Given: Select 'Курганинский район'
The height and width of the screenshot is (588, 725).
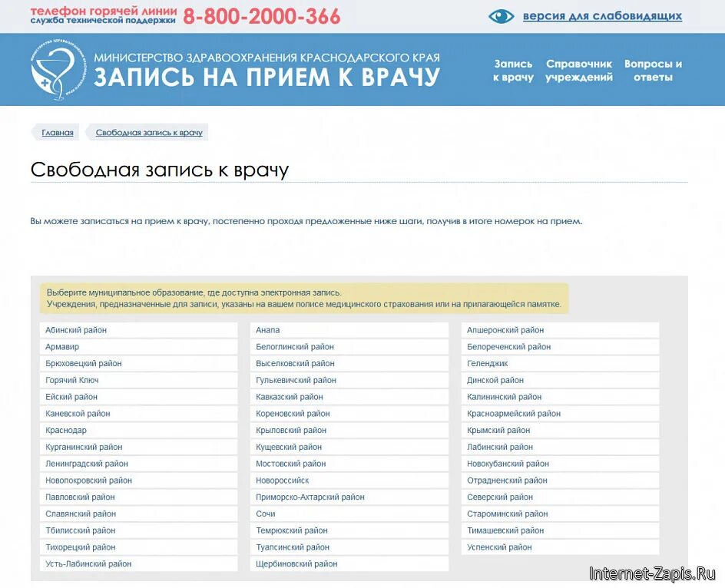Looking at the screenshot, I should [139, 447].
